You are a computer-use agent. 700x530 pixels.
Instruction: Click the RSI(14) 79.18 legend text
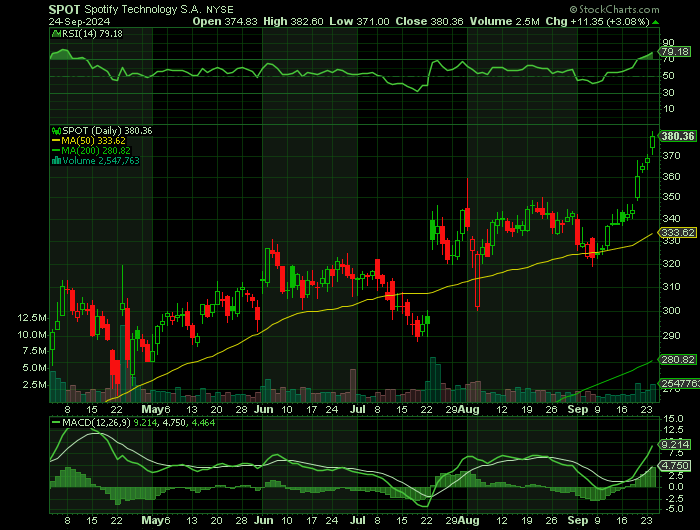92,34
